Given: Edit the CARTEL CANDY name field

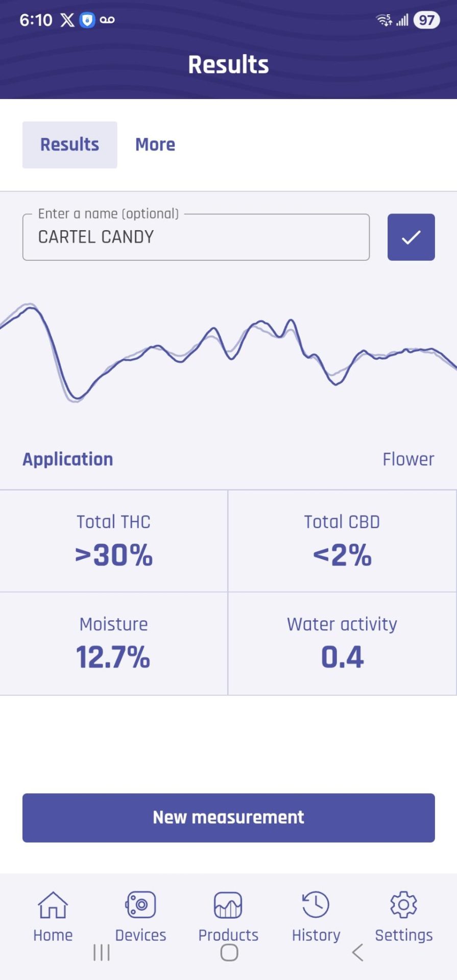Looking at the screenshot, I should click(196, 237).
